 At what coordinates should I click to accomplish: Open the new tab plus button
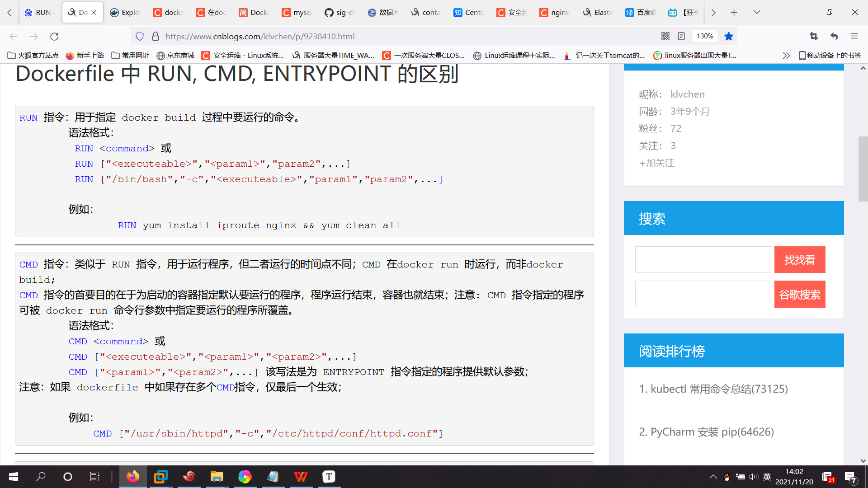pos(734,13)
